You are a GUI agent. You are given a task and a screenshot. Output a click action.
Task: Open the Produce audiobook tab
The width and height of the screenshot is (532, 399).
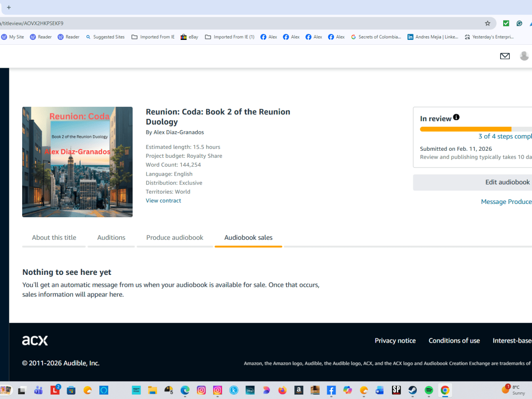pos(175,238)
